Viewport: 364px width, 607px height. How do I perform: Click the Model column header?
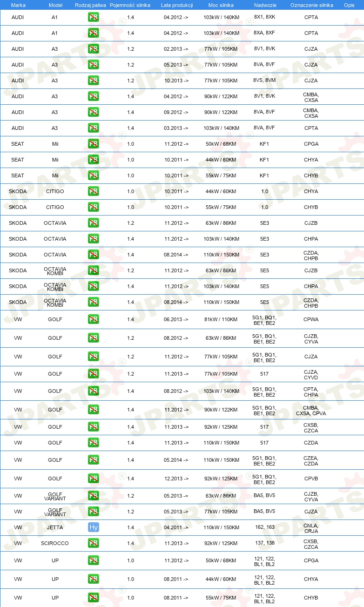coord(55,5)
